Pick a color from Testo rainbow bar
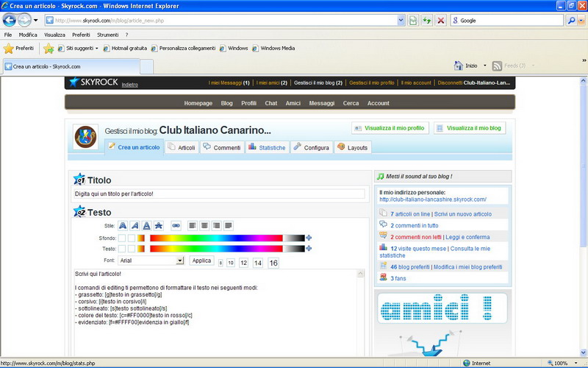This screenshot has width=588, height=368. [x=216, y=248]
